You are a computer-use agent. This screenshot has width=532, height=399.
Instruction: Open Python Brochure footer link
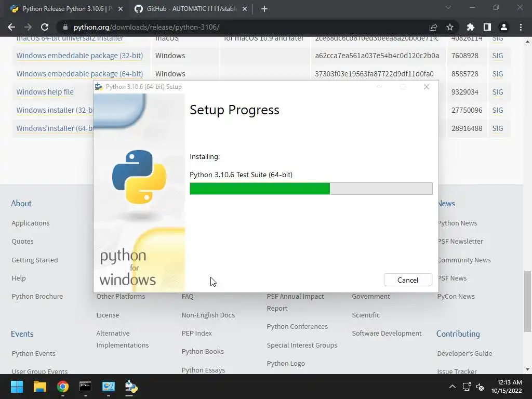point(37,296)
